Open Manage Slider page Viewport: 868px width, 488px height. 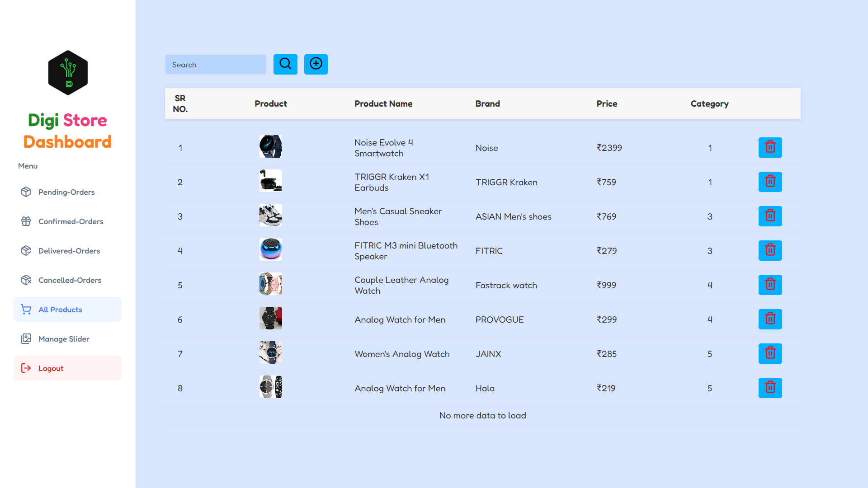[67, 339]
